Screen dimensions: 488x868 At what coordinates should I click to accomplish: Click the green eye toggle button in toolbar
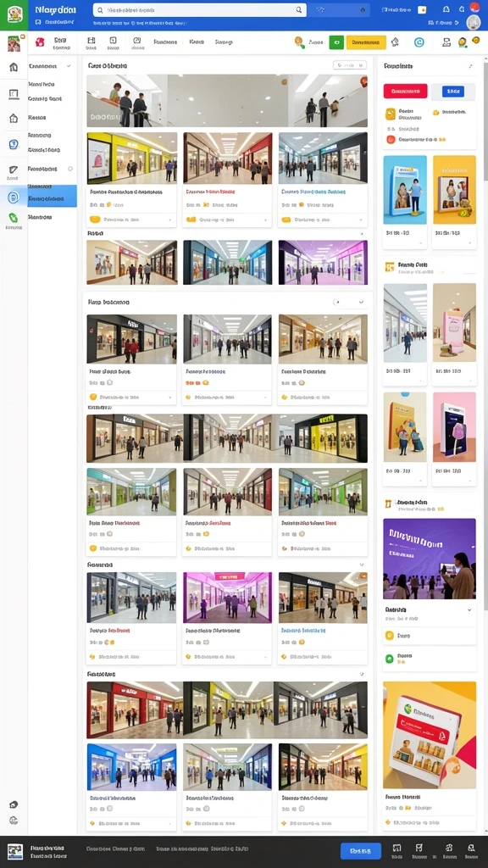[336, 42]
